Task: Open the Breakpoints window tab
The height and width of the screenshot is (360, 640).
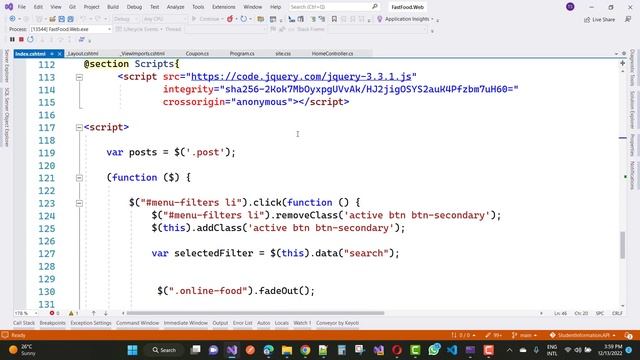Action: tap(52, 323)
